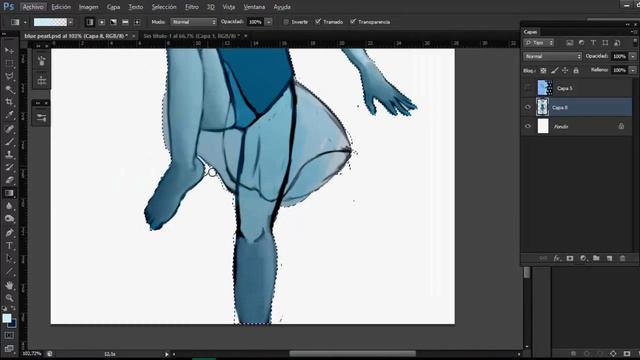This screenshot has width=640, height=360.
Task: Create a new layer group
Action: [596, 258]
